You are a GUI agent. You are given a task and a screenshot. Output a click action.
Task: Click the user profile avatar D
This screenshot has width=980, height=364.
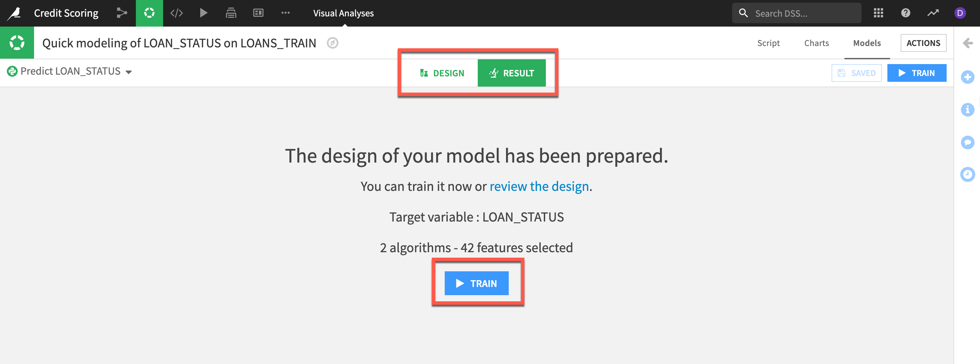(960, 13)
